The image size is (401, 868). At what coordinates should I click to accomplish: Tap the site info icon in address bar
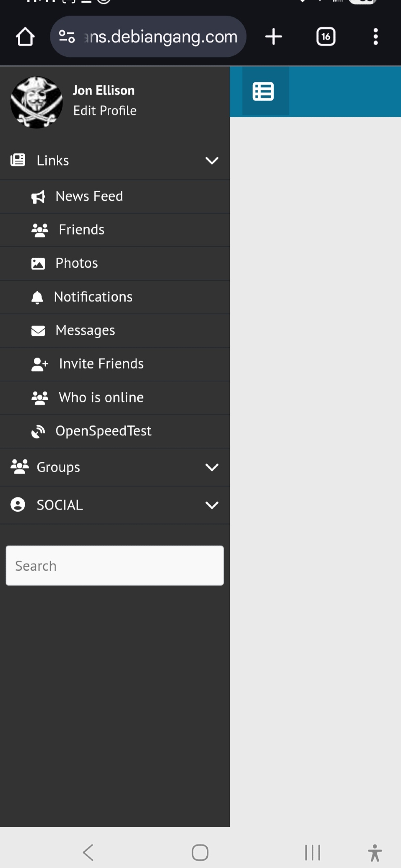click(x=67, y=37)
